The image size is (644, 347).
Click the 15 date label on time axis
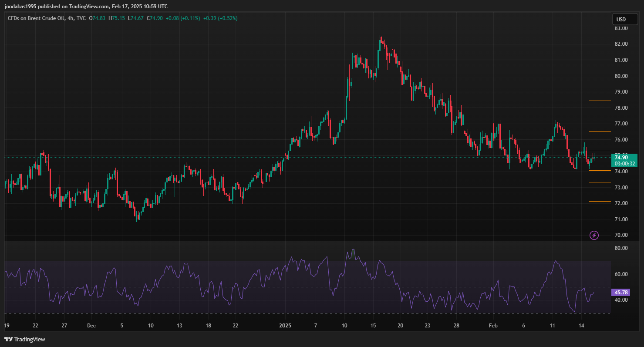[373, 325]
